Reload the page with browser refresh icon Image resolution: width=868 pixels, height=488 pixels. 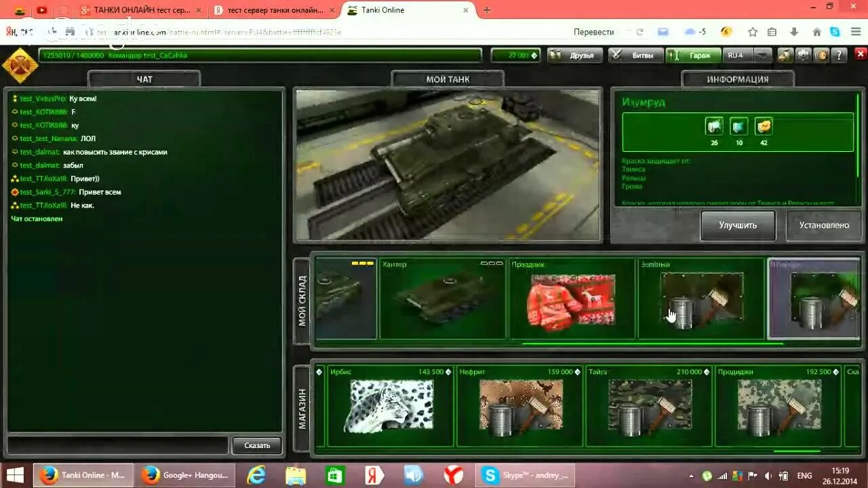(639, 32)
